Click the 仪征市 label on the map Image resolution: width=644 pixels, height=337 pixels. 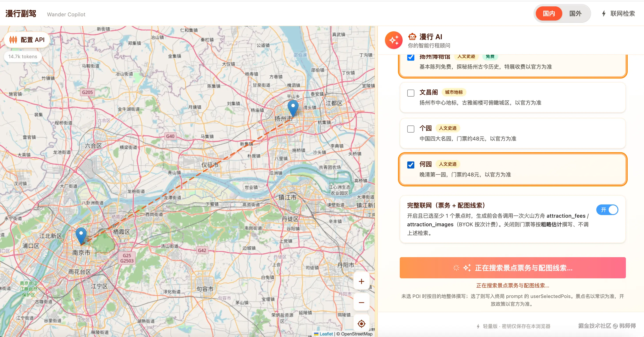tap(210, 165)
